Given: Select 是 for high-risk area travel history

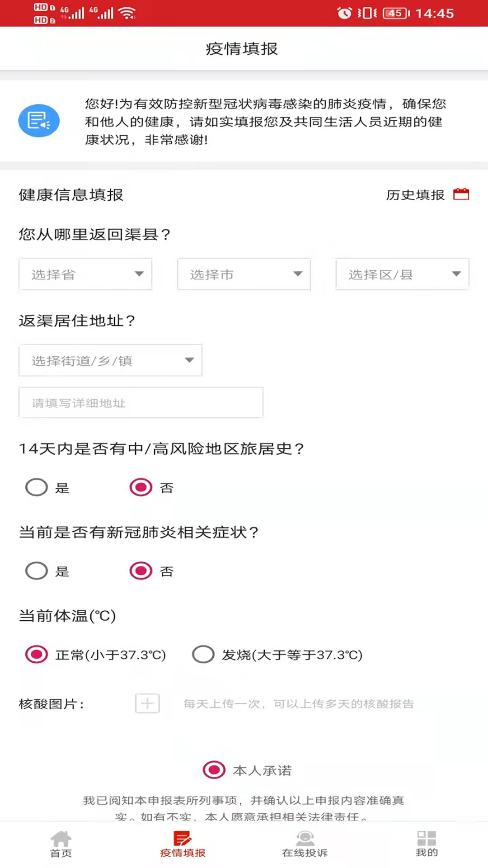Looking at the screenshot, I should 37,487.
